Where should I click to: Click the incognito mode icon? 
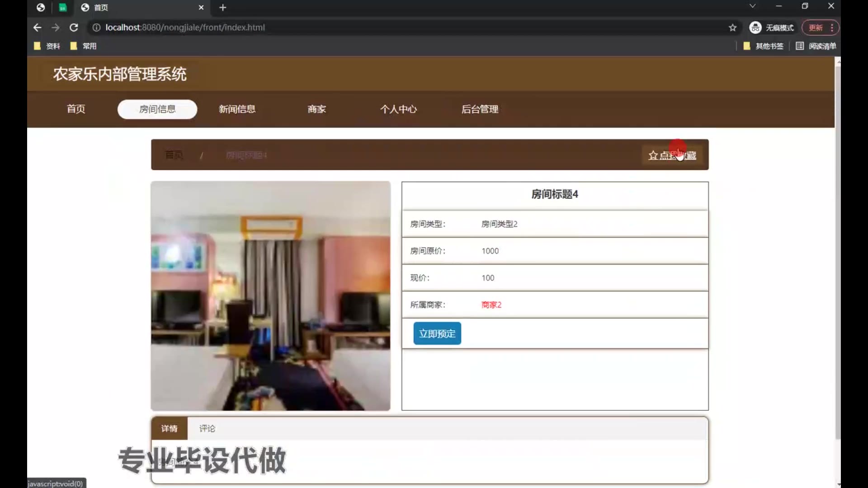755,28
